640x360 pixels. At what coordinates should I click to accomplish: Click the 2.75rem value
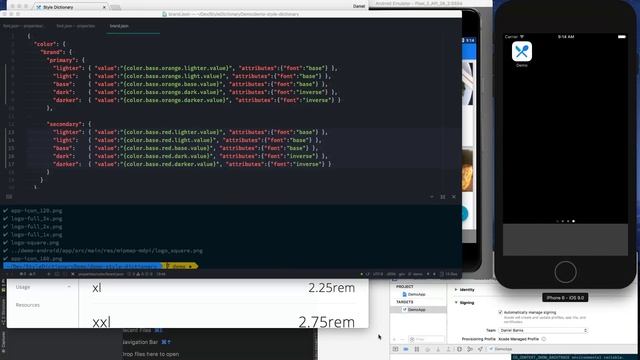coord(326,322)
